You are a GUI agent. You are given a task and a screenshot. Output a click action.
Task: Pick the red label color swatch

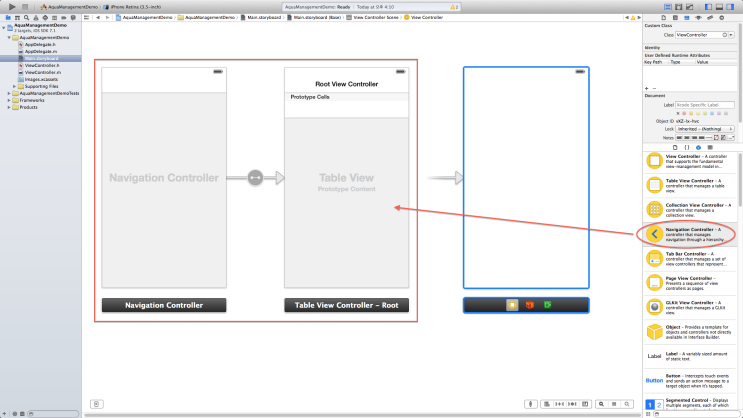coord(684,114)
